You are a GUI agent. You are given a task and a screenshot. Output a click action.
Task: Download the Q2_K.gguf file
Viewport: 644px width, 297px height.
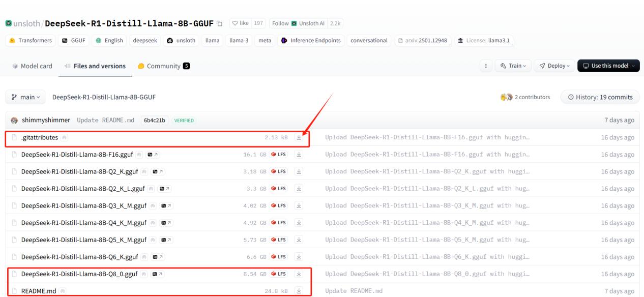[299, 172]
